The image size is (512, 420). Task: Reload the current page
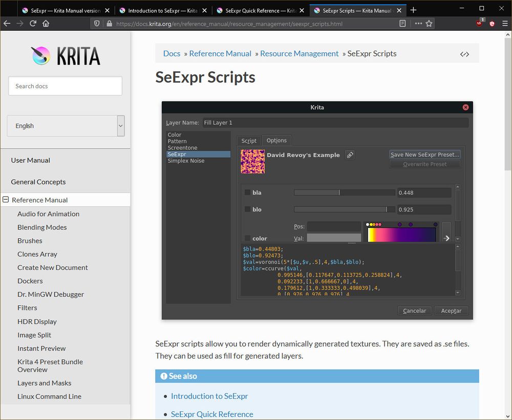(x=33, y=23)
